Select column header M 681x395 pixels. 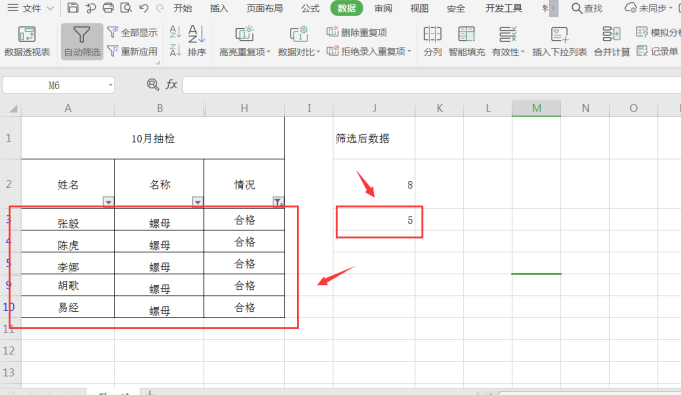coord(536,108)
